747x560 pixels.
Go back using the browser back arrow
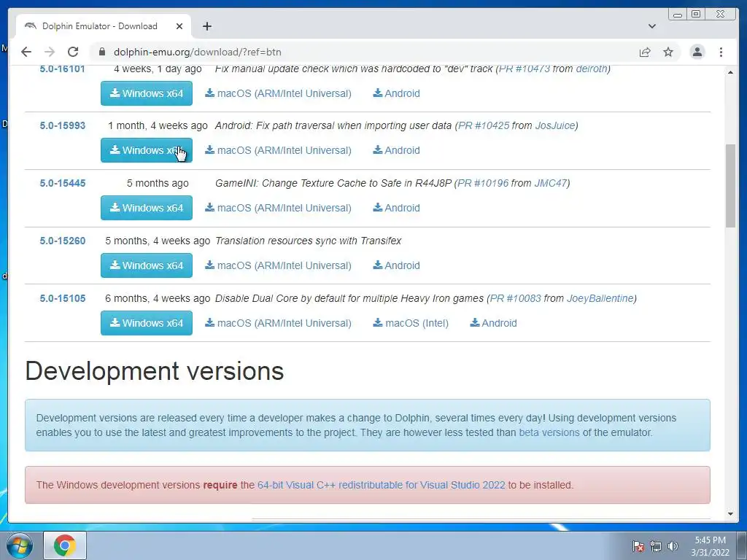(x=26, y=52)
